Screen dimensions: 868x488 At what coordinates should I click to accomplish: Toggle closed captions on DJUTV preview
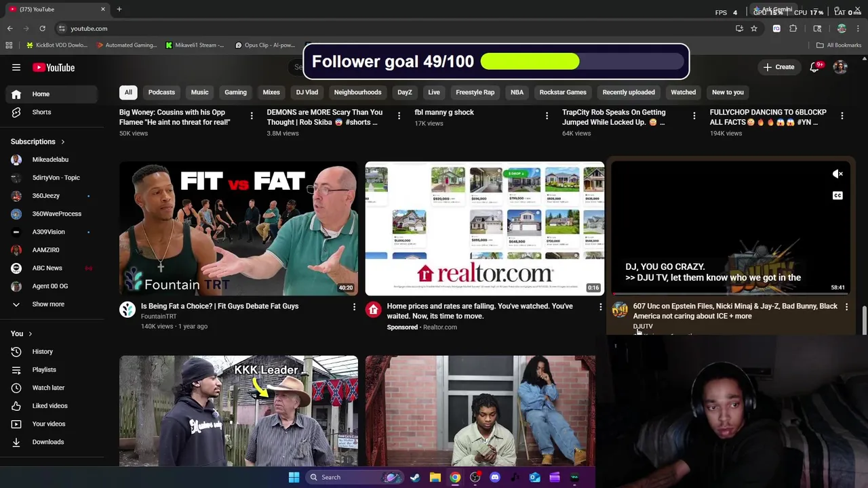[x=837, y=196]
